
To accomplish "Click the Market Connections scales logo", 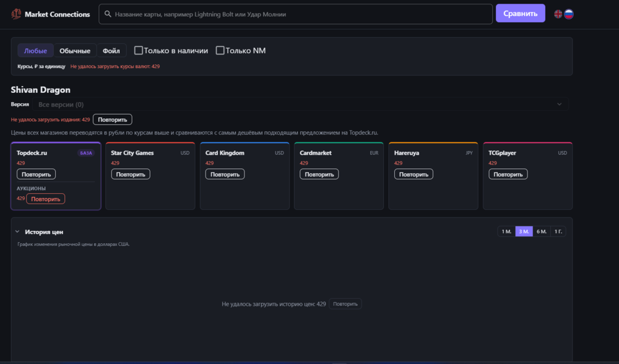I will tap(16, 14).
